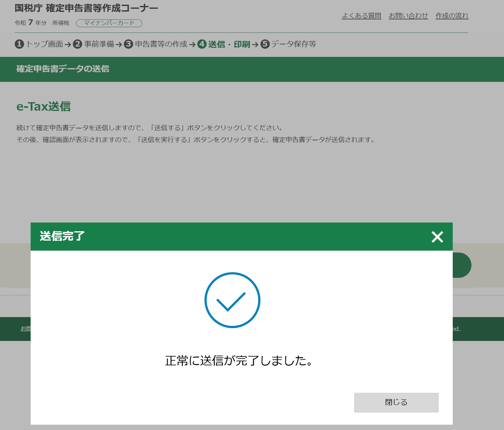Click the step 1 circle icon for トップ画面
The image size is (504, 430).
[x=19, y=44]
